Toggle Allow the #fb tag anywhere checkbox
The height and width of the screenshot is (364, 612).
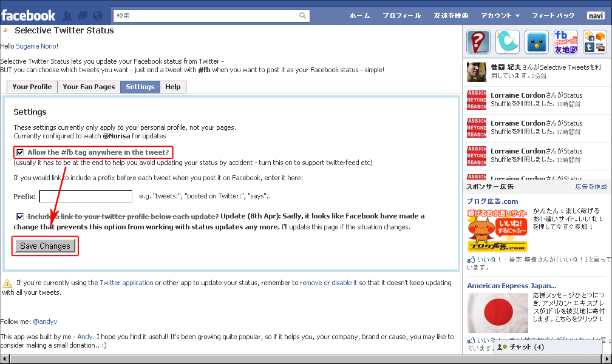(20, 152)
